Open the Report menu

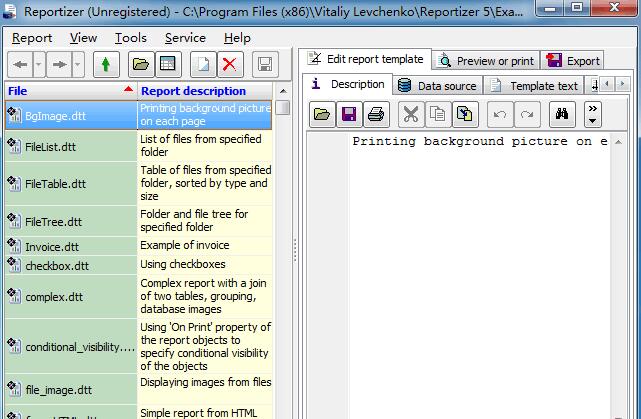point(32,38)
